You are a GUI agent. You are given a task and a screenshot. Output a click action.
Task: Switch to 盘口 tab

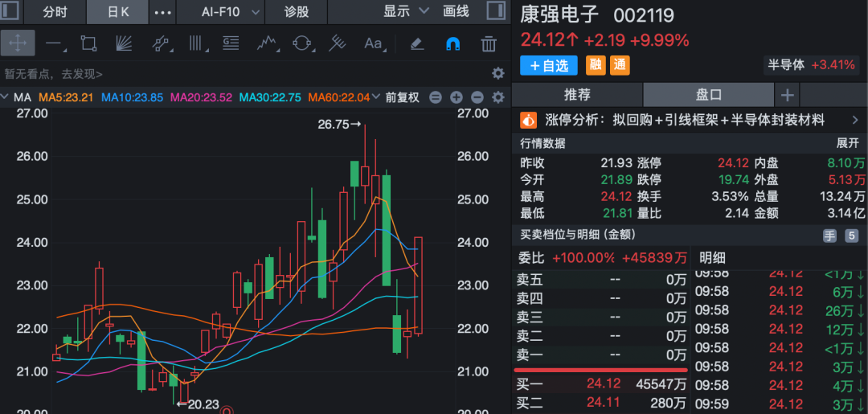tap(709, 95)
